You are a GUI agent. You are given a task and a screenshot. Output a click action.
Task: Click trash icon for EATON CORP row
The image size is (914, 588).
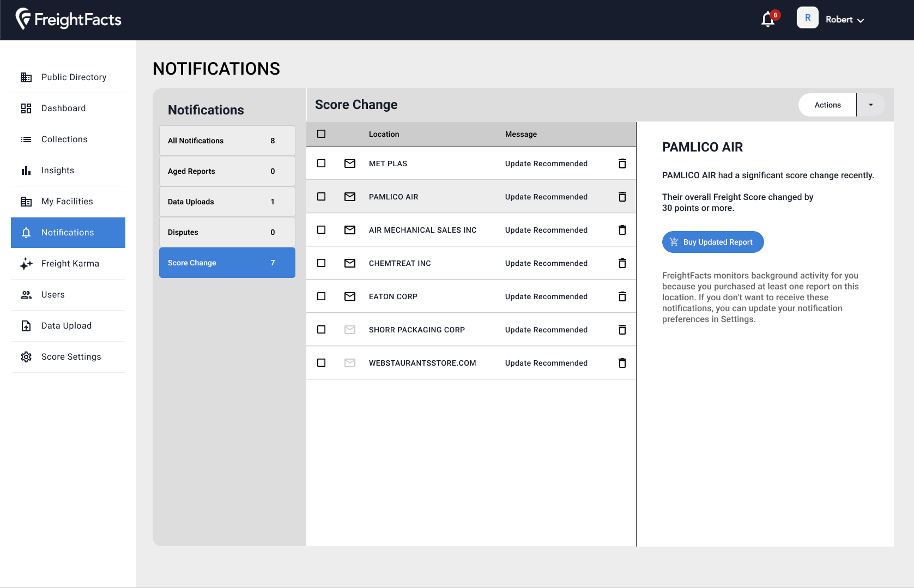622,296
